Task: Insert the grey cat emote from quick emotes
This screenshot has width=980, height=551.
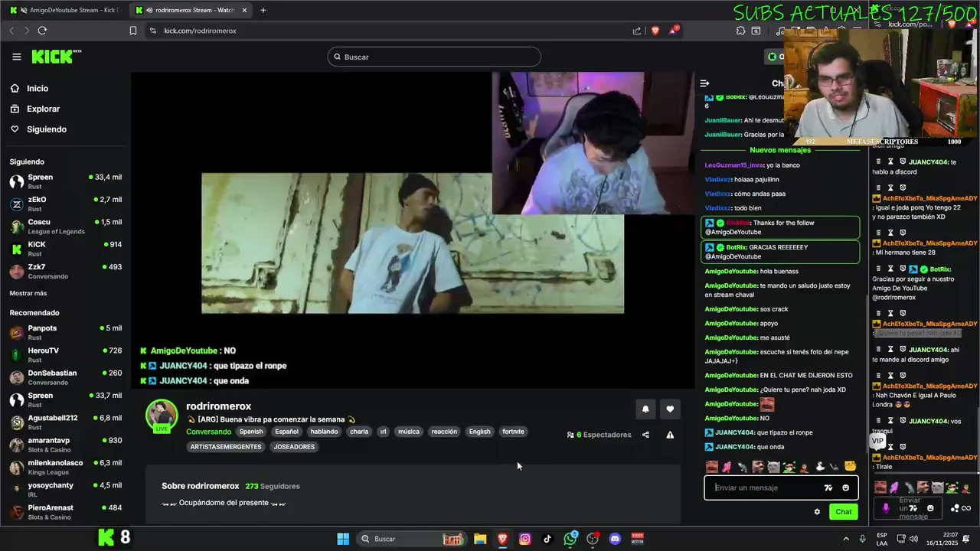Action: tap(773, 467)
